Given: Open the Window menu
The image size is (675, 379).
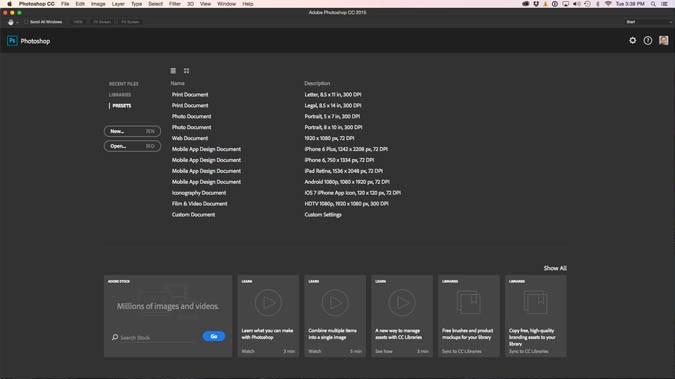Looking at the screenshot, I should click(x=226, y=4).
